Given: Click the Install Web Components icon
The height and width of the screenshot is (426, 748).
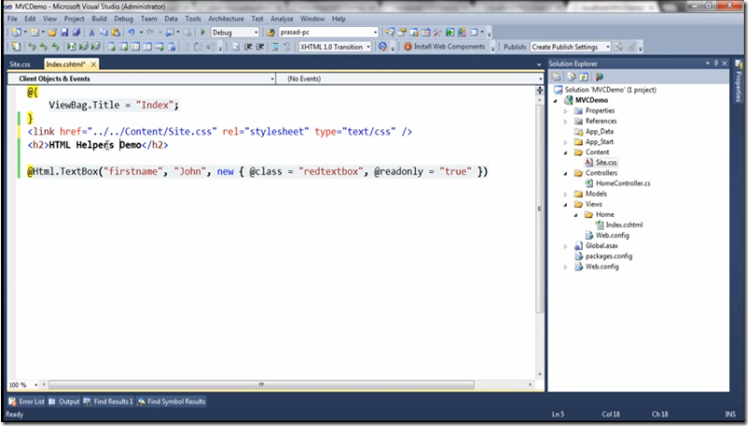Looking at the screenshot, I should click(x=407, y=47).
